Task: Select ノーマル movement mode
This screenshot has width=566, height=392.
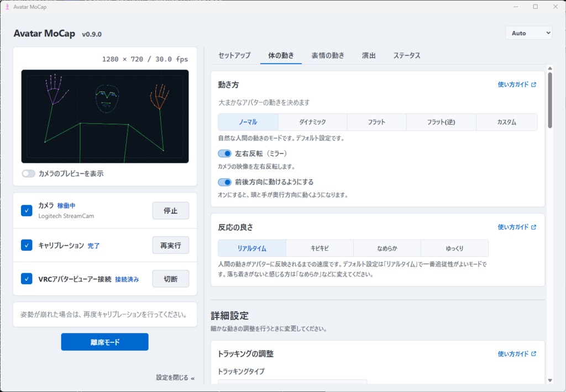Action: (248, 122)
